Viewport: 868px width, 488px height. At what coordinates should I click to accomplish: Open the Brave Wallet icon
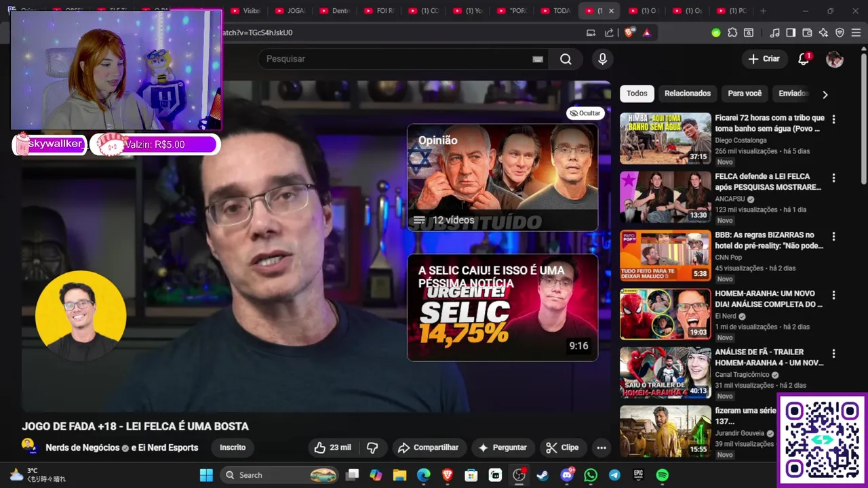click(x=807, y=33)
